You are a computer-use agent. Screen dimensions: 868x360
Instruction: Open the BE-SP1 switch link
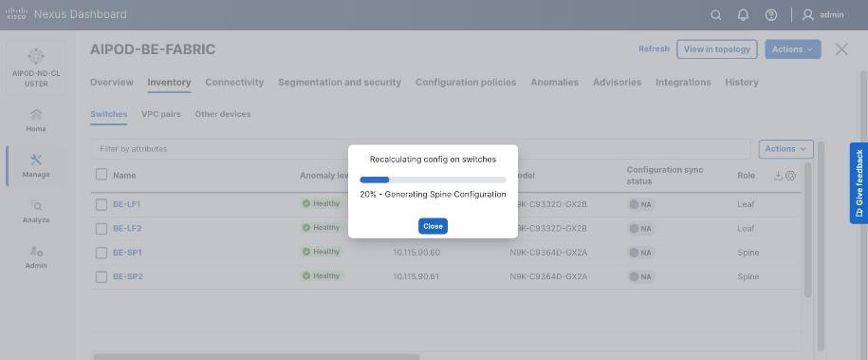pos(127,253)
